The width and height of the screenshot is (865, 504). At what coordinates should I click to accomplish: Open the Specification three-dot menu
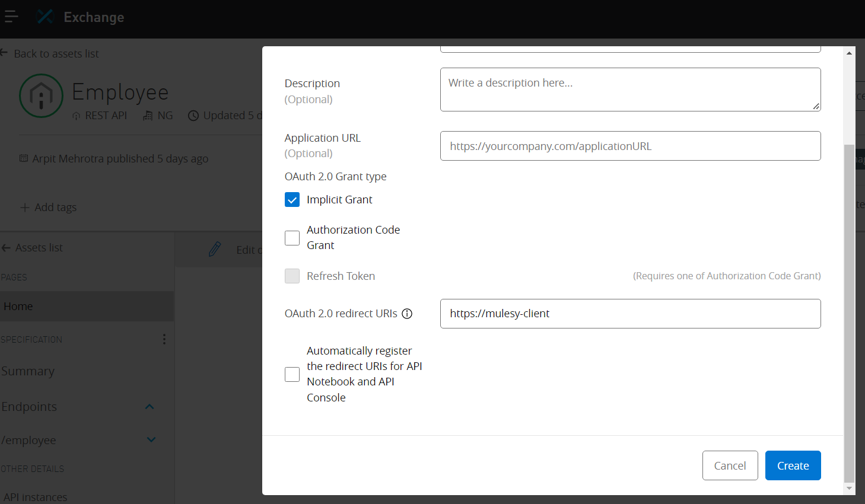point(164,339)
